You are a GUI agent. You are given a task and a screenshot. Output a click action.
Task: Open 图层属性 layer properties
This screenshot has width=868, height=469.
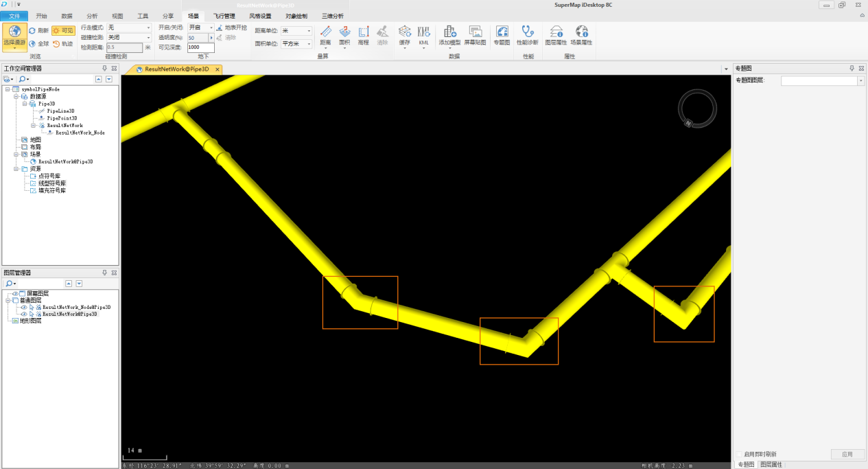(x=556, y=36)
